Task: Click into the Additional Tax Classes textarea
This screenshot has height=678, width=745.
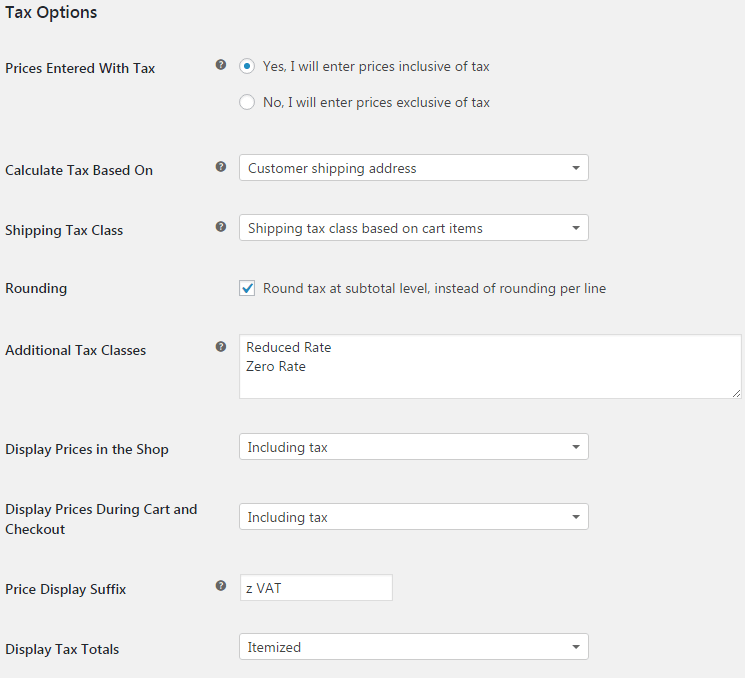Action: pyautogui.click(x=490, y=366)
